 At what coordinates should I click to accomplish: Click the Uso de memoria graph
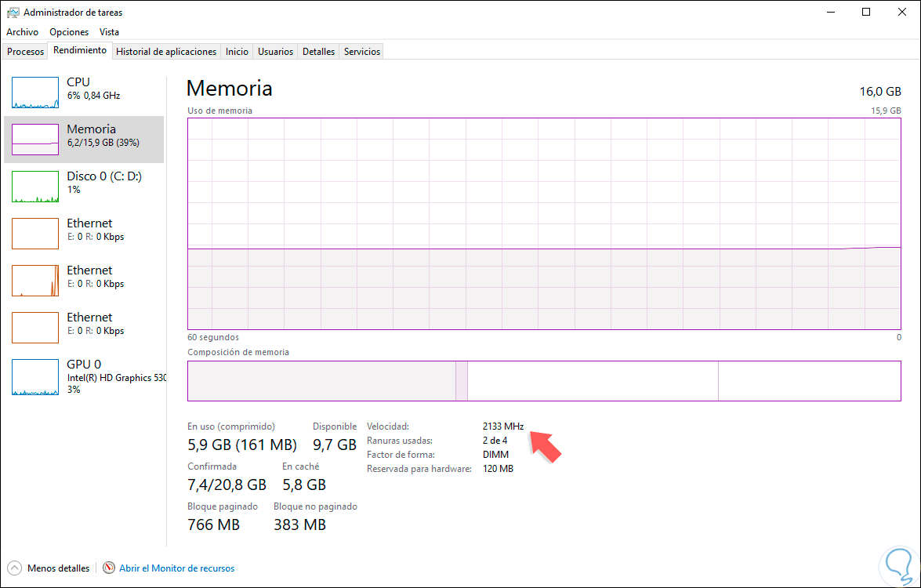pos(544,223)
